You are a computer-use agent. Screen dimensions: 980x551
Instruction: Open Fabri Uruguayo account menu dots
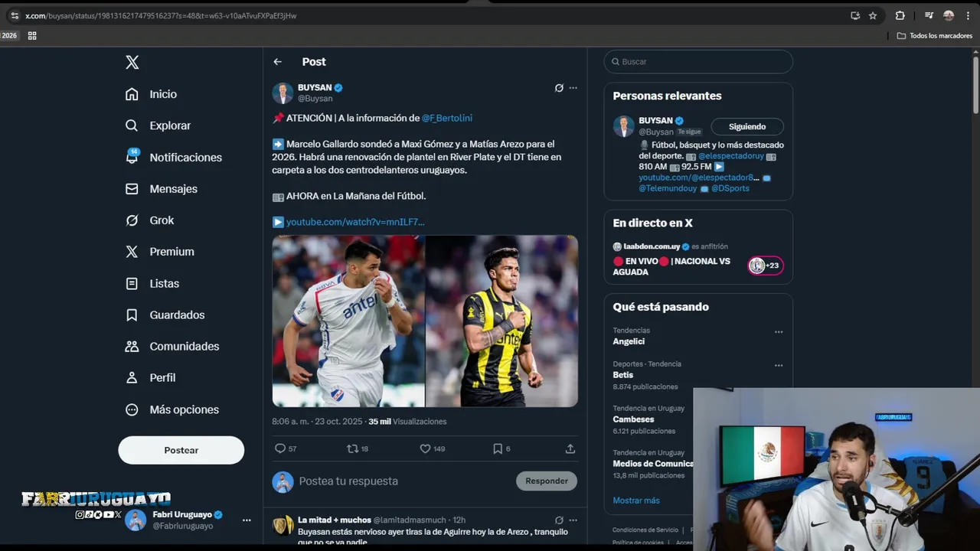247,520
